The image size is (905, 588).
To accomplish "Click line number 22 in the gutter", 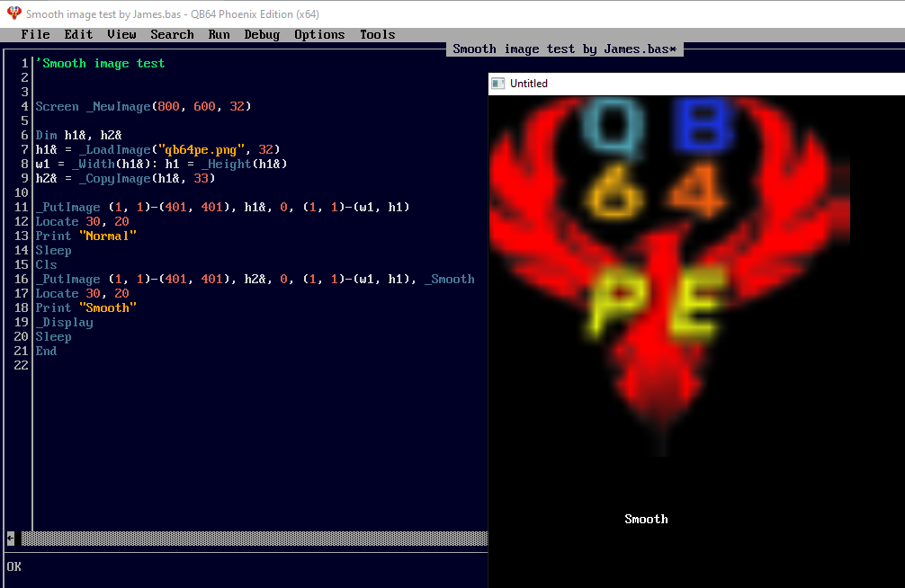I will click(22, 365).
